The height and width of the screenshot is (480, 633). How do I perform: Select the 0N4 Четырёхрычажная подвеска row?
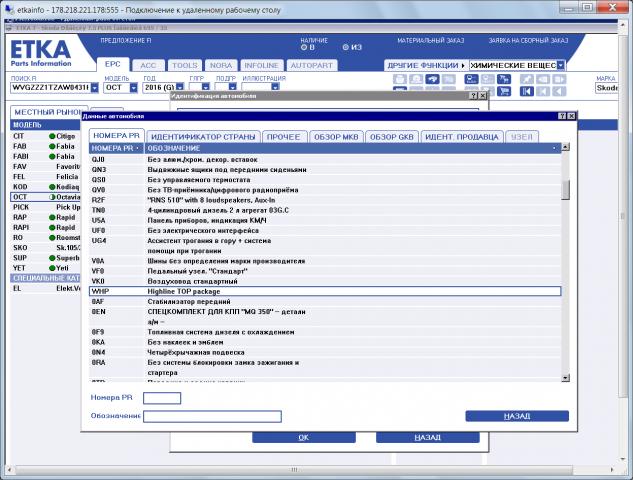325,352
